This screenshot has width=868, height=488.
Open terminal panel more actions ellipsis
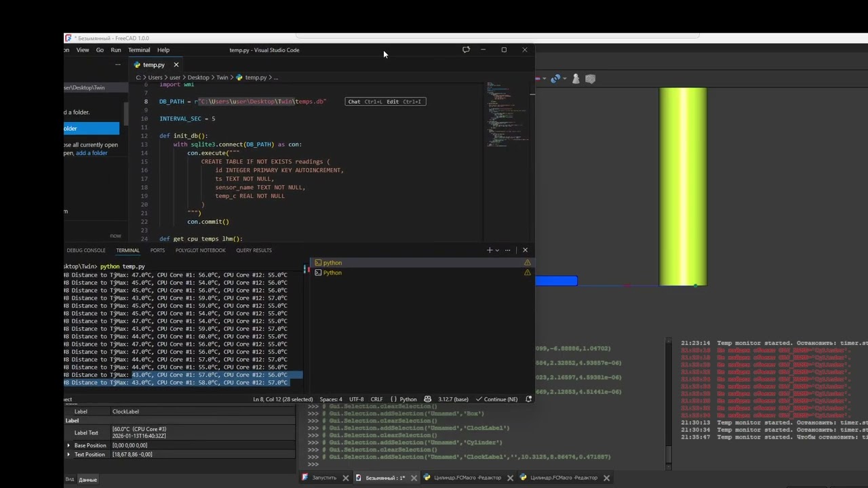[x=508, y=250]
